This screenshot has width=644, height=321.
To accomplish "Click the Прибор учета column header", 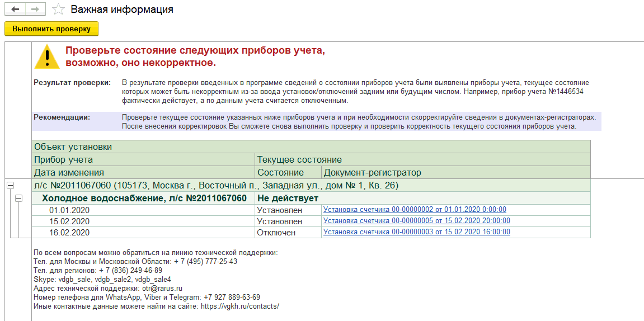I will 143,159.
